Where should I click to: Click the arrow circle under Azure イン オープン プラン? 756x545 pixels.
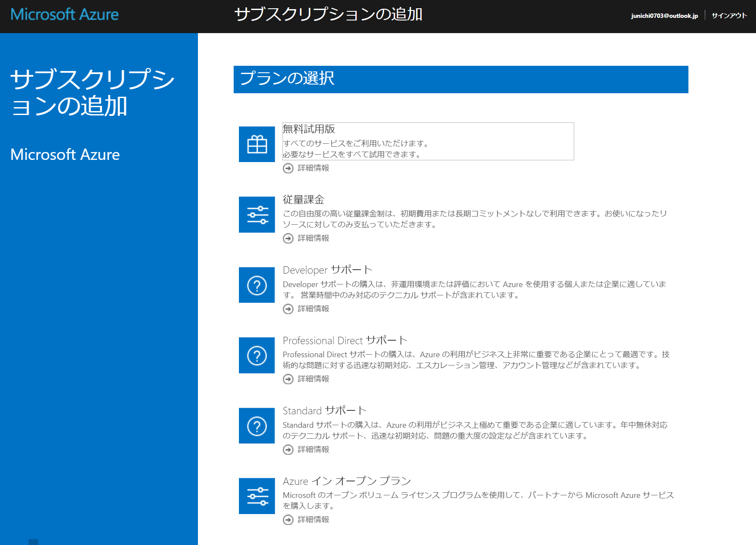pos(288,520)
